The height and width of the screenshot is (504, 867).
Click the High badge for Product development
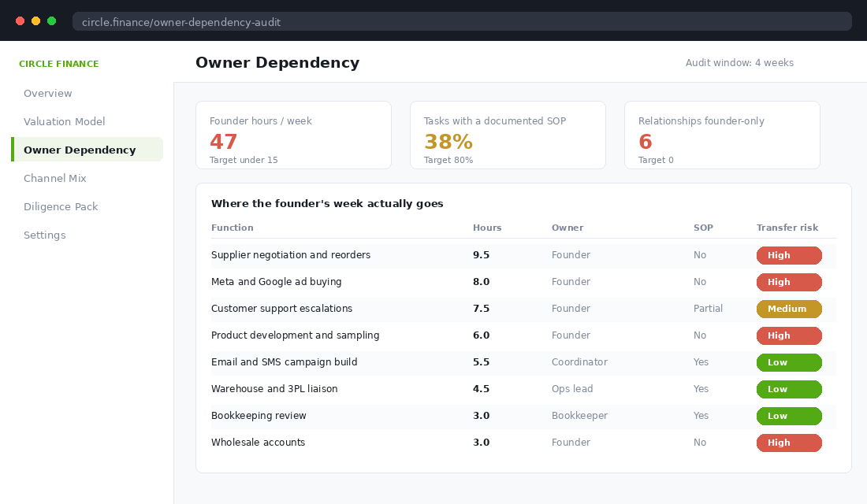789,335
